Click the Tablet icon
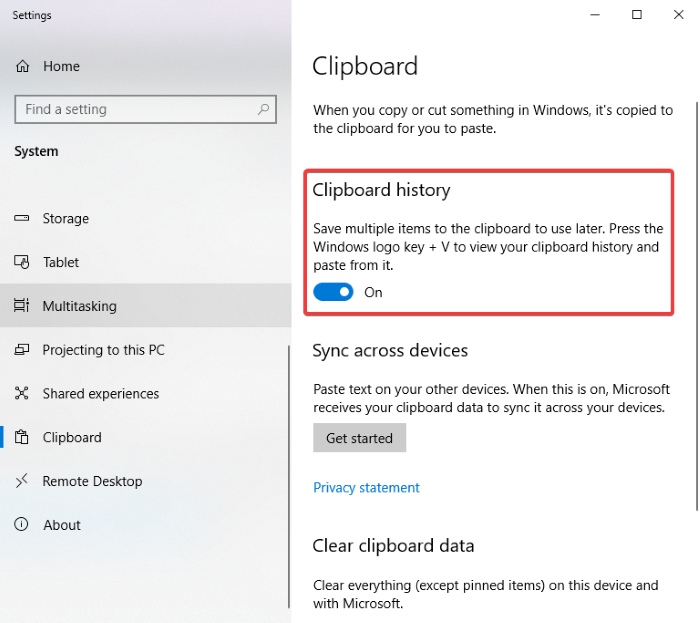 pos(22,262)
